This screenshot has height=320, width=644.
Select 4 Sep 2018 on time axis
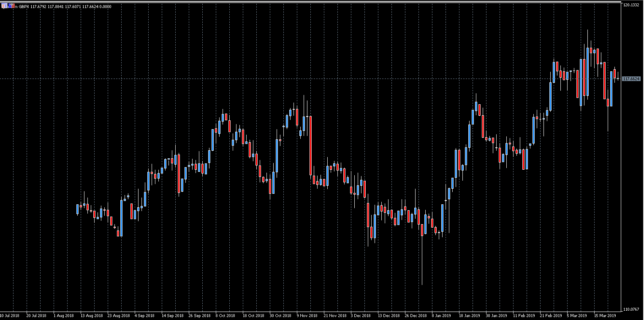tap(145, 316)
